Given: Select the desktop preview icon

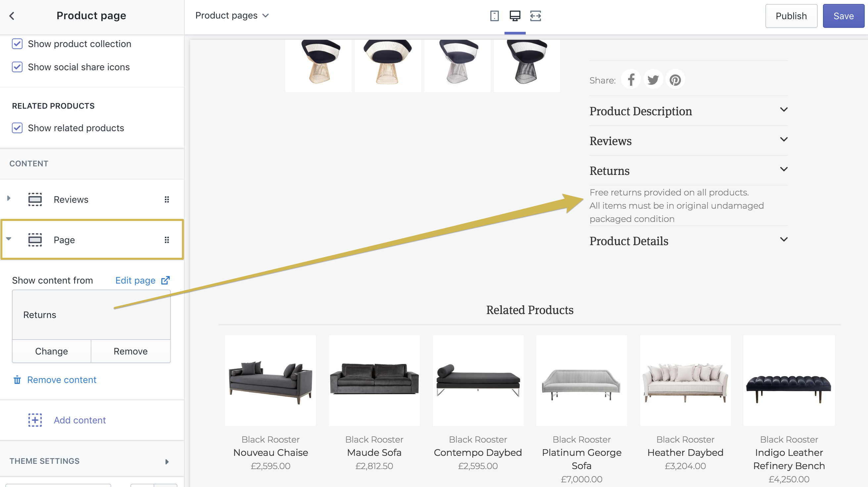Looking at the screenshot, I should pos(514,16).
